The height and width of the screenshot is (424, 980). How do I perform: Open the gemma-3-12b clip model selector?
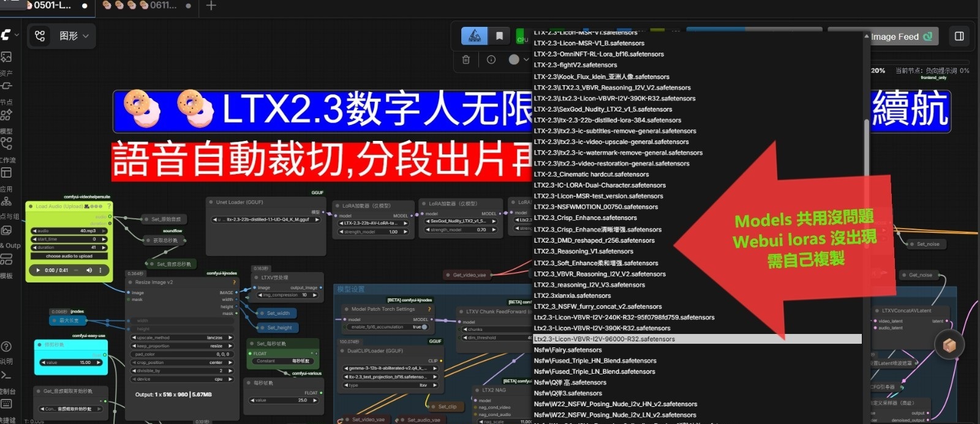(391, 368)
